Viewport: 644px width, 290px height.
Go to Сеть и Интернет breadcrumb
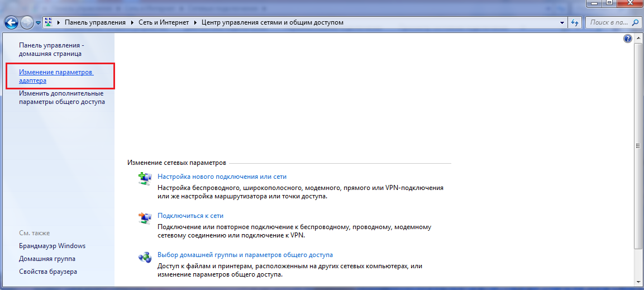[x=164, y=22]
